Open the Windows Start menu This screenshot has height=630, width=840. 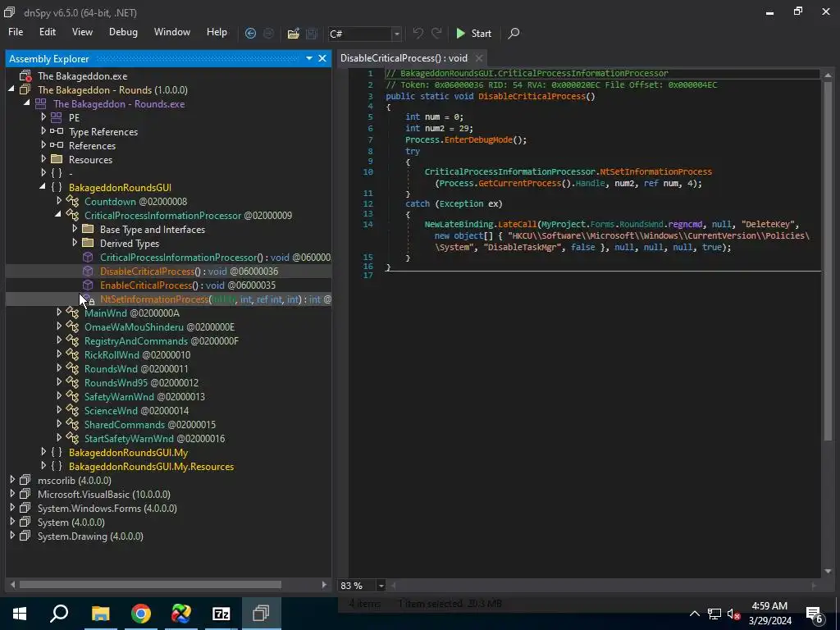[x=20, y=614]
